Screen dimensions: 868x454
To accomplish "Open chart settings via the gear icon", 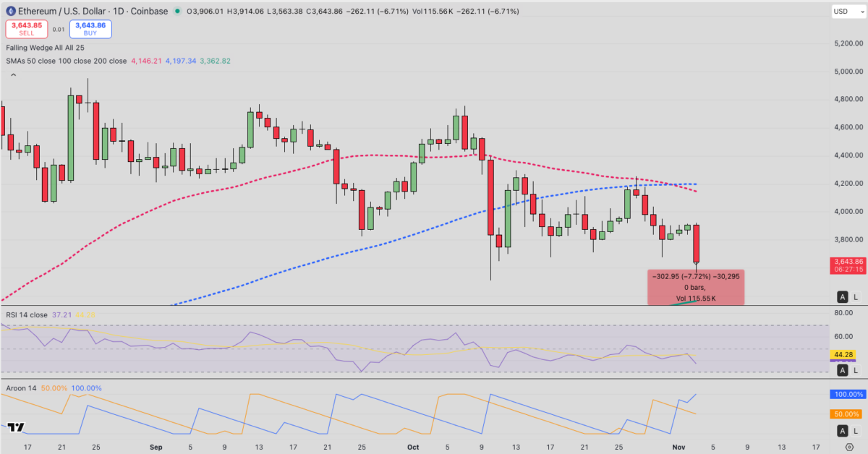I will pyautogui.click(x=851, y=447).
